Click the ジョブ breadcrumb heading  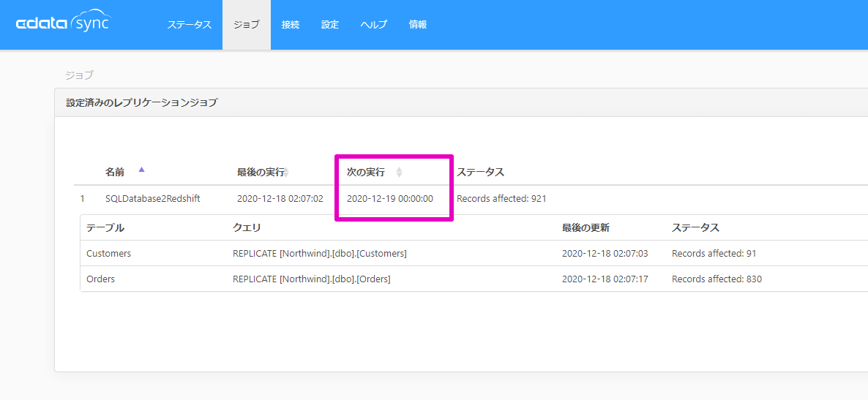79,75
